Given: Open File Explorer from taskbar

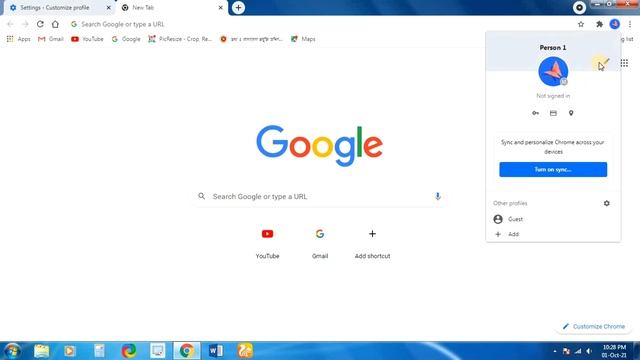Looking at the screenshot, I should click(x=42, y=351).
